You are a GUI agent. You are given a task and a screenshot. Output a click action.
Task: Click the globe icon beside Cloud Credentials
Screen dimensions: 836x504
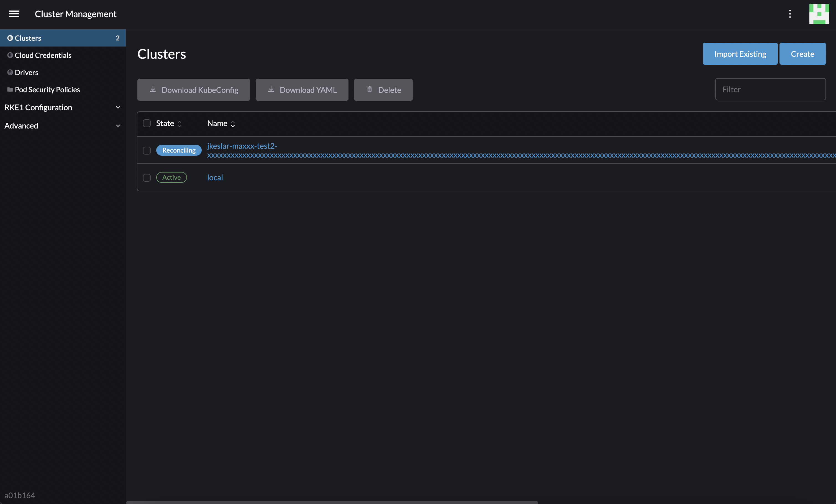coord(9,55)
